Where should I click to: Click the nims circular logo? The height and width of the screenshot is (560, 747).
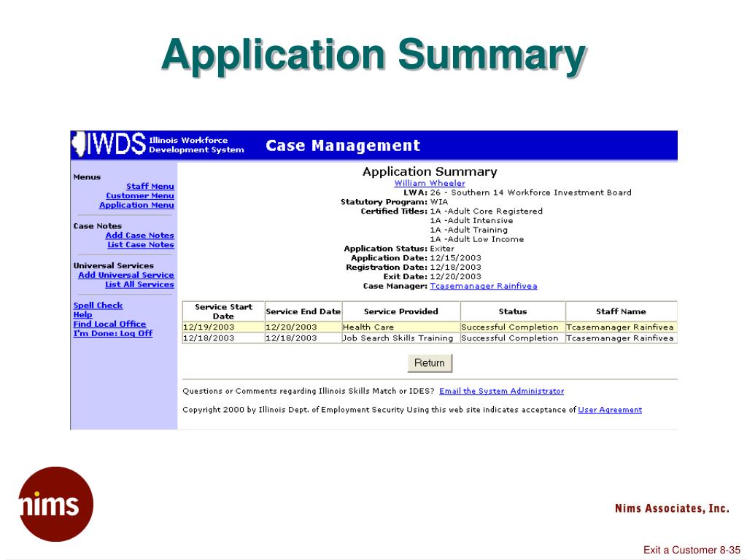coord(55,504)
